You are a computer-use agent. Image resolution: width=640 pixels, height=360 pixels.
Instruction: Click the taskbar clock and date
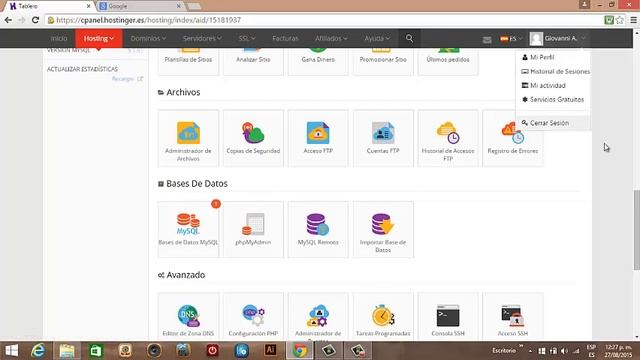(x=619, y=351)
